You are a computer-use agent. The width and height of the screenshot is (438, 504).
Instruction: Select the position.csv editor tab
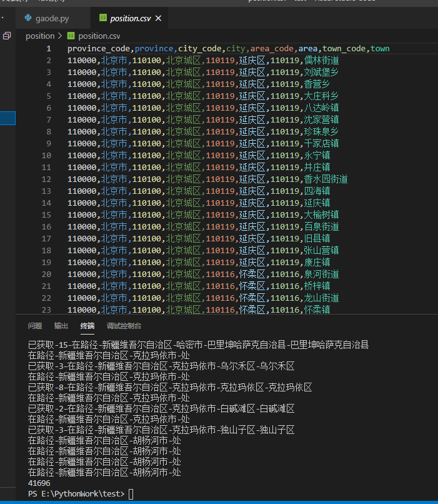coord(130,18)
